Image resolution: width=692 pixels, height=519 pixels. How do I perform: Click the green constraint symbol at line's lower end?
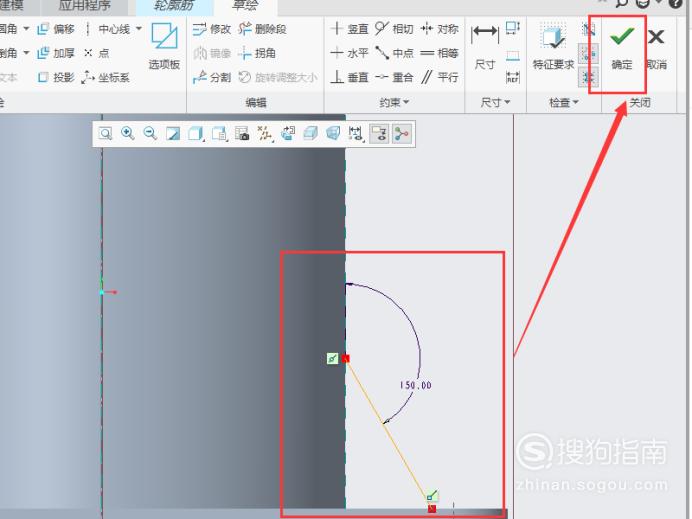tap(432, 495)
